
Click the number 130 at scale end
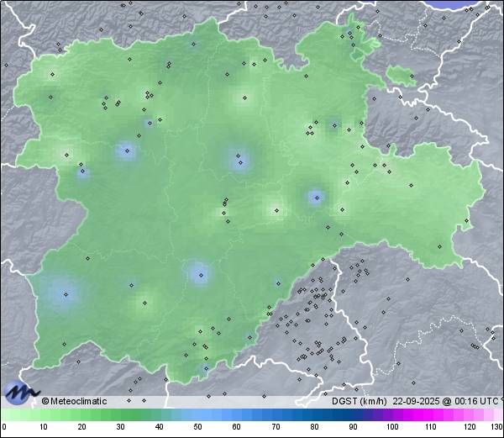(x=496, y=427)
